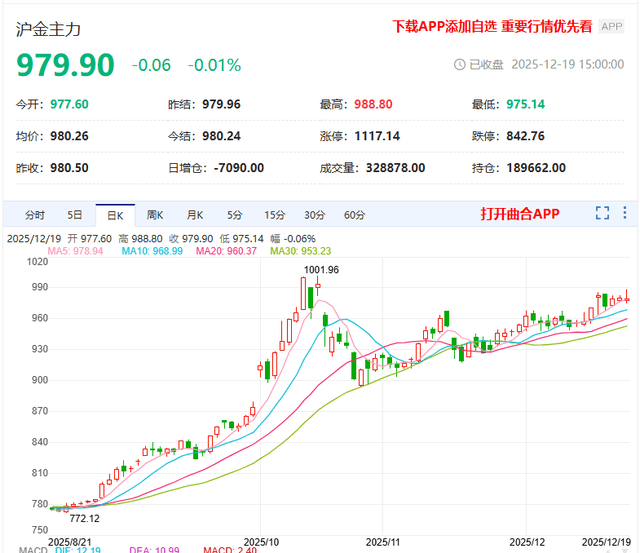The image size is (640, 553).
Task: Select the 周K chart tab
Action: (155, 215)
